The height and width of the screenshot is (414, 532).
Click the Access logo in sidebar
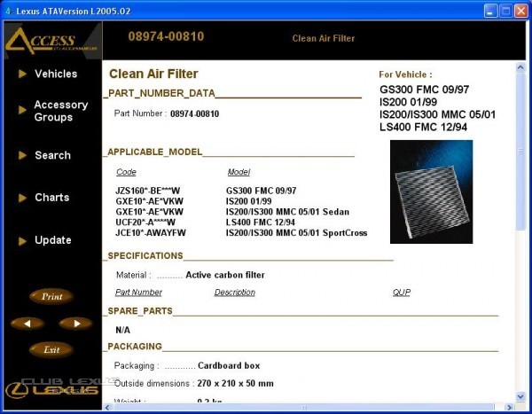pyautogui.click(x=51, y=41)
